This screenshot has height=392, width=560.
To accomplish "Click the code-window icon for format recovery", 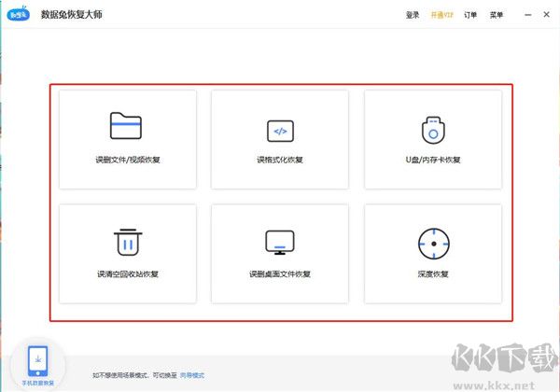I will click(x=280, y=131).
